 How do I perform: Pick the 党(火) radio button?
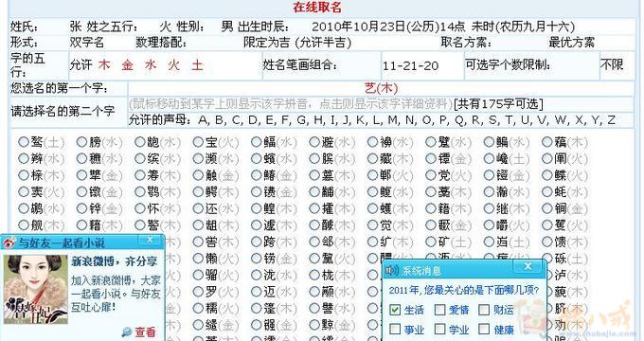point(430,175)
